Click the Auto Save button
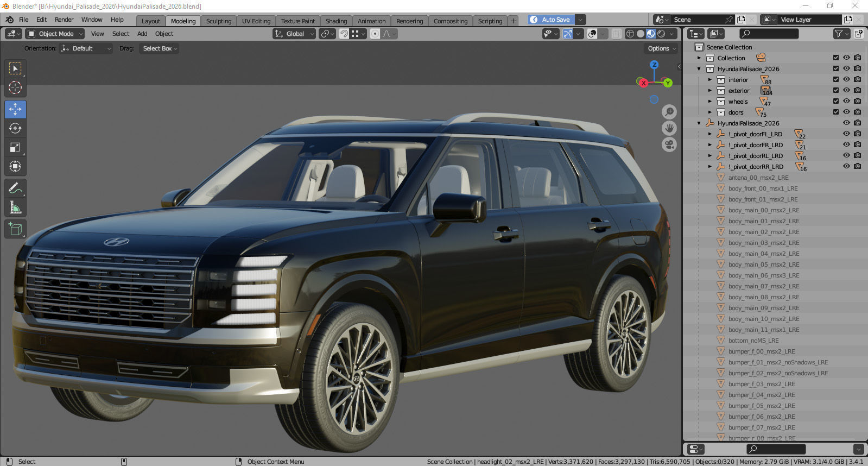The height and width of the screenshot is (466, 868). (x=550, y=20)
